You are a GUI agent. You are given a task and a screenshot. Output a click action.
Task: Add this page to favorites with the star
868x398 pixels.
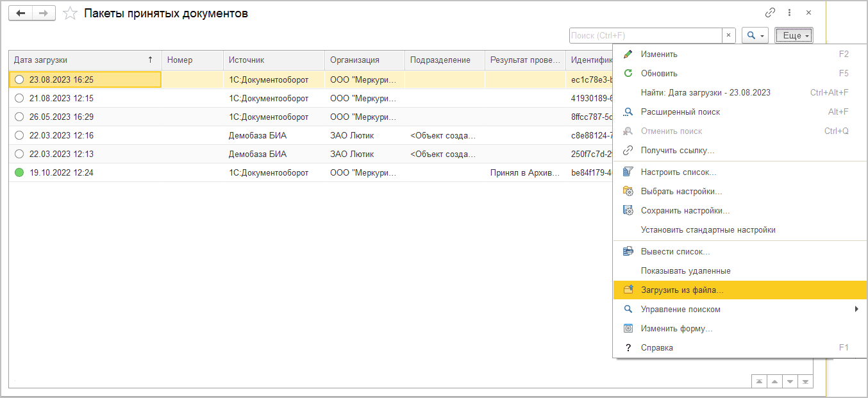(x=71, y=13)
